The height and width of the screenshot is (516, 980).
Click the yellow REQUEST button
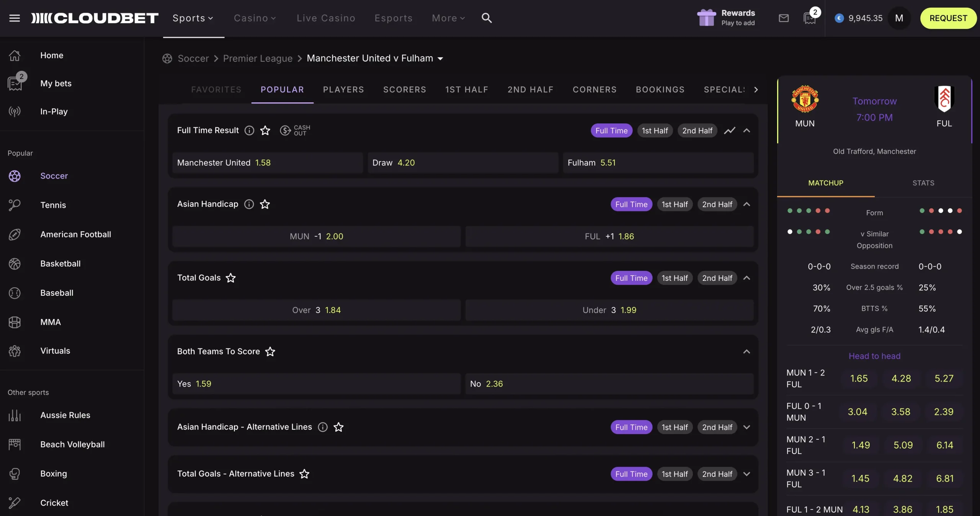click(948, 18)
